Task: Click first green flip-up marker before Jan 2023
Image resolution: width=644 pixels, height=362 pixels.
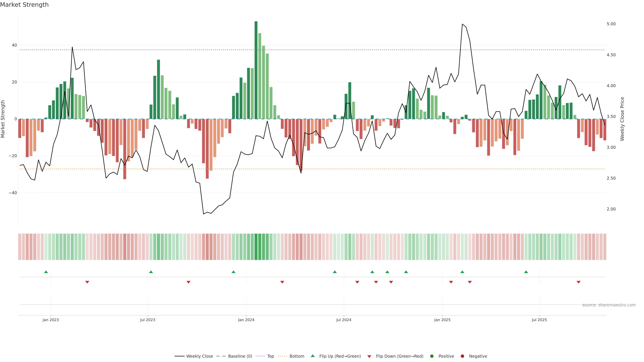Action: [46, 272]
